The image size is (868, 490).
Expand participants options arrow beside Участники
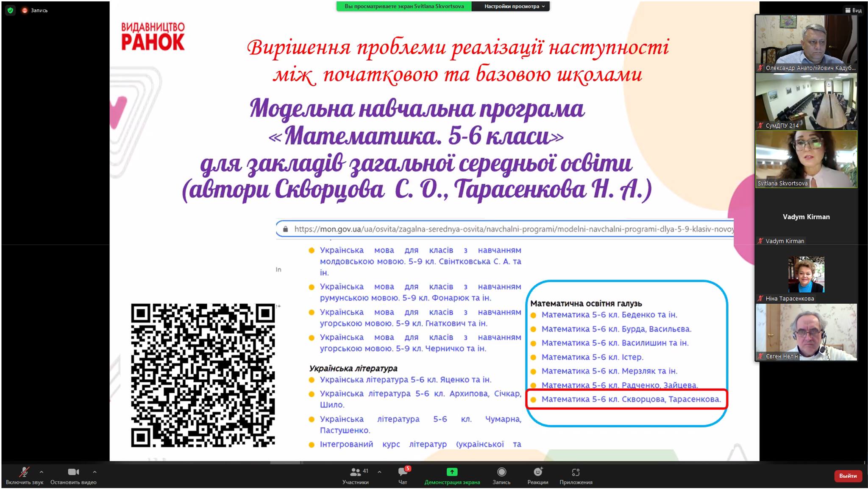click(379, 472)
